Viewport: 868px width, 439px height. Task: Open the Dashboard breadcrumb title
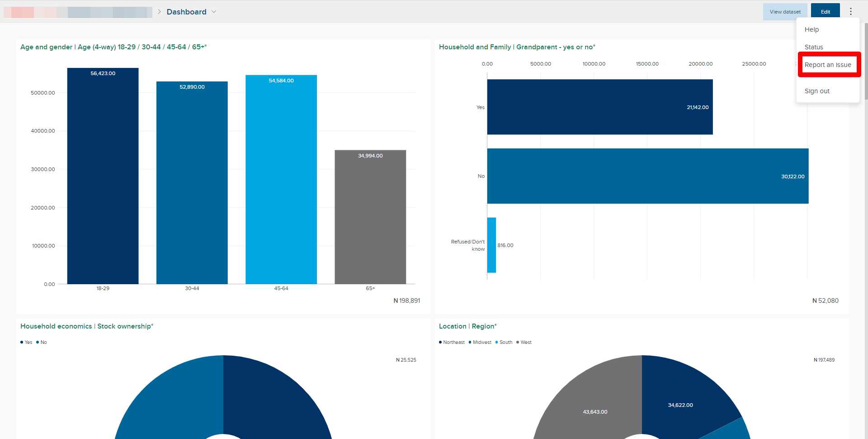point(186,12)
